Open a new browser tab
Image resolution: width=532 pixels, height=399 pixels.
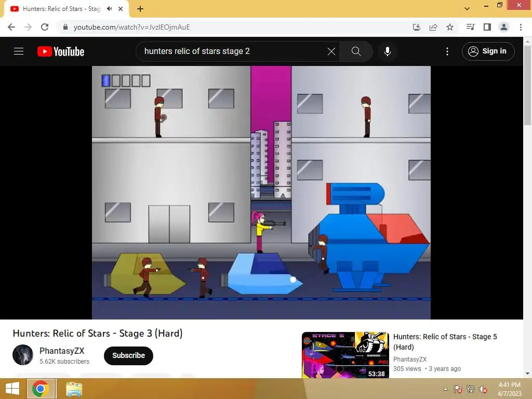pos(140,9)
